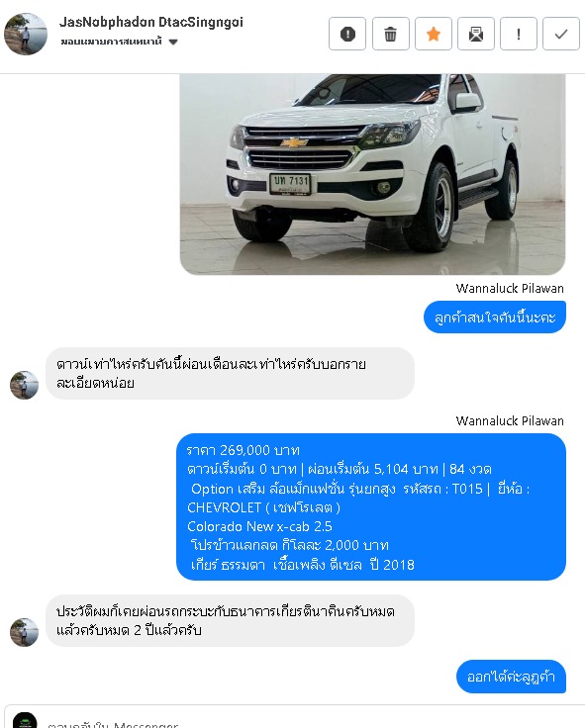585x728 pixels.
Task: Mark conversation done with the checkmark icon
Action: [x=561, y=34]
